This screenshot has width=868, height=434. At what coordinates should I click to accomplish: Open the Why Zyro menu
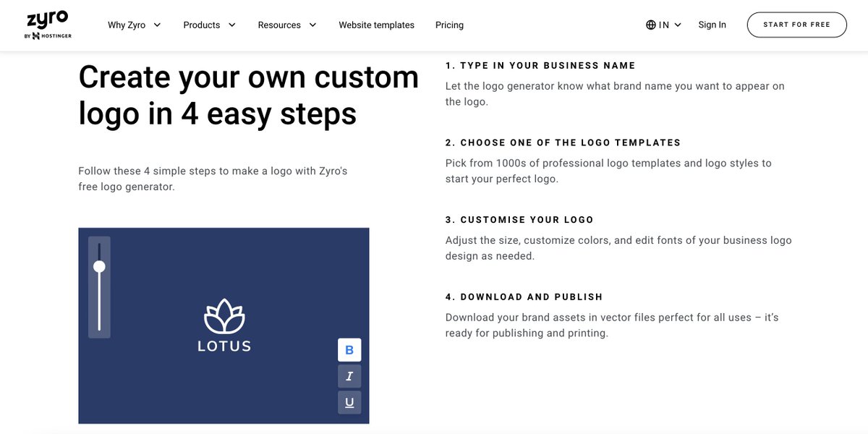135,25
